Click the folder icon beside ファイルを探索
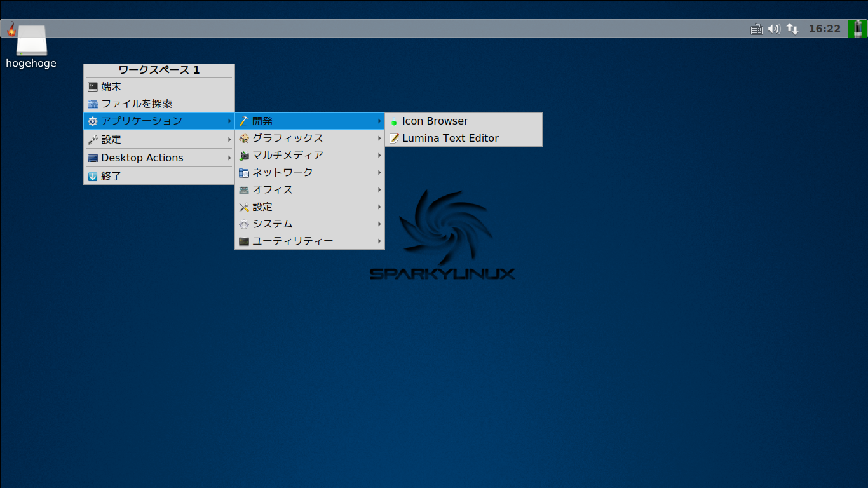This screenshot has width=868, height=488. point(93,104)
